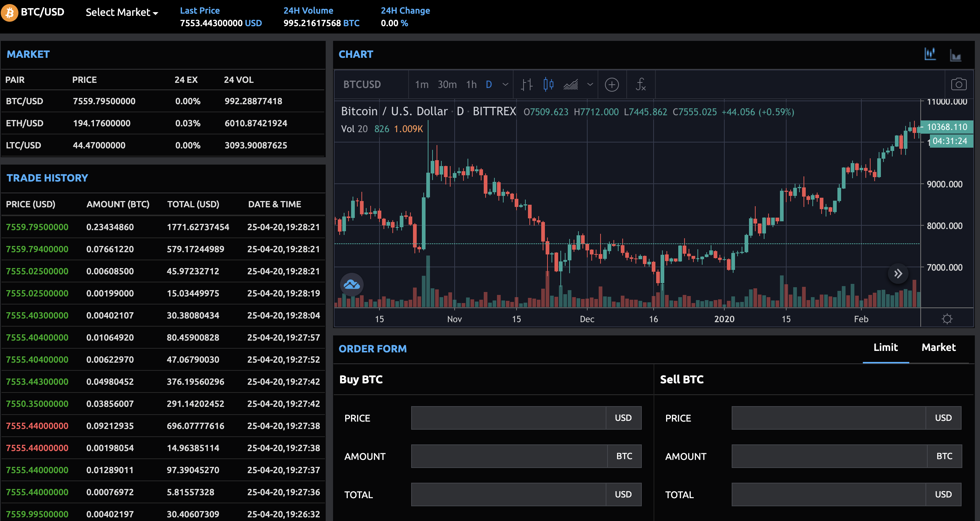The height and width of the screenshot is (521, 980).
Task: Select the ETH/USD market row
Action: tap(163, 123)
